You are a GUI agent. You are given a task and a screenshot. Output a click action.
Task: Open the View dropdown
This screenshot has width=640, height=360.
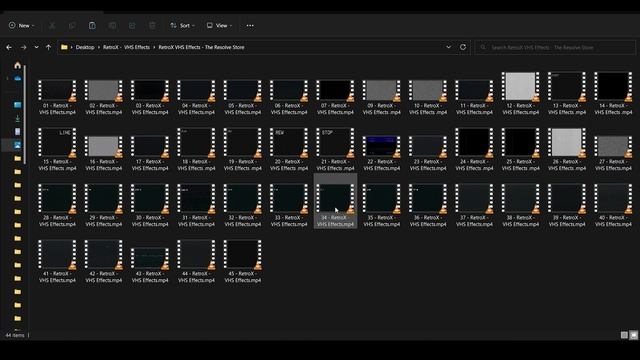[219, 25]
